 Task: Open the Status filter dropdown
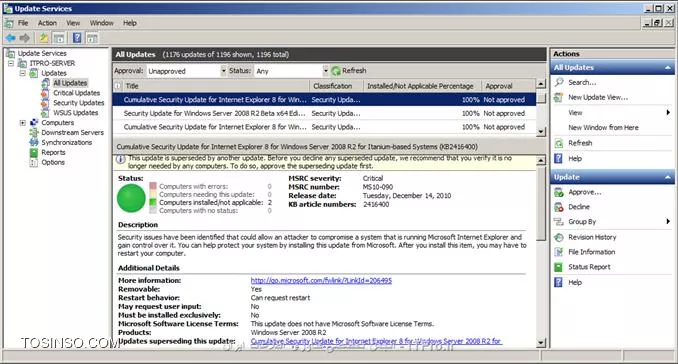(326, 70)
